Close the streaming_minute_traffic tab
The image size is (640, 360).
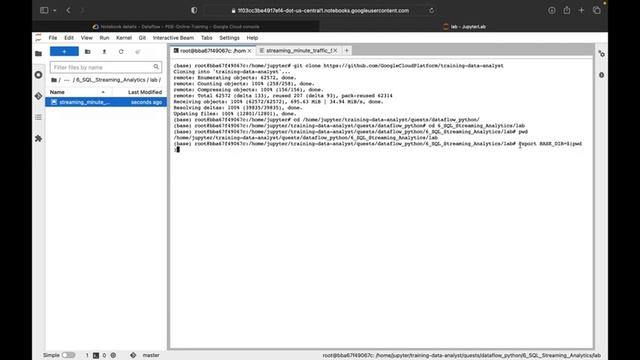point(335,51)
